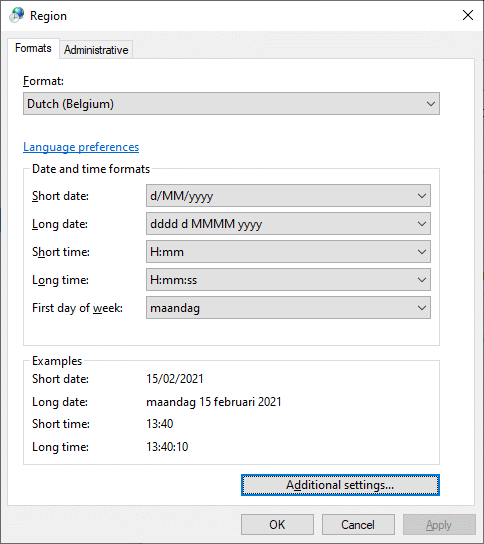484x544 pixels.
Task: Expand the Short date format dropdown
Action: pos(288,196)
